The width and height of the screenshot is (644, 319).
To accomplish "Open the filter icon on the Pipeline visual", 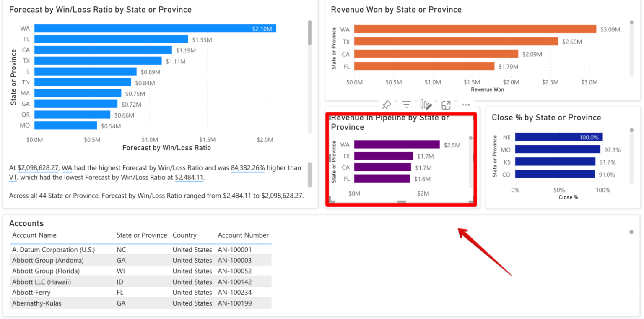I will pyautogui.click(x=406, y=105).
